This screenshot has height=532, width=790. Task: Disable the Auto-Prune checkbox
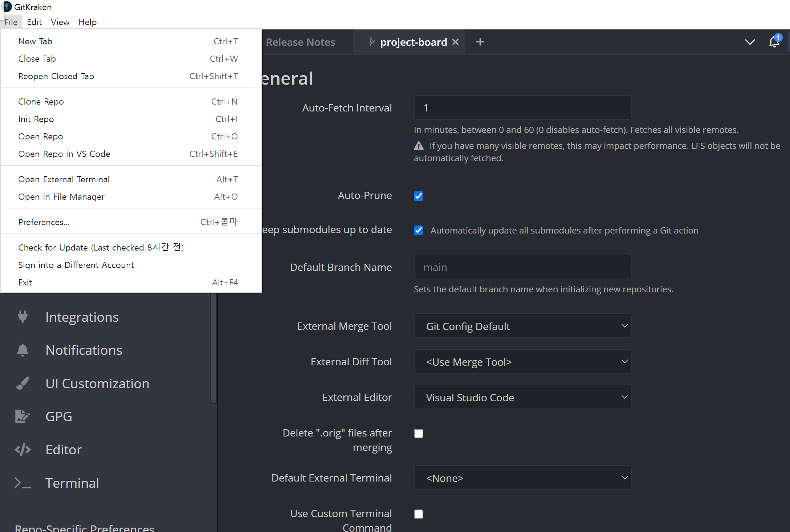coord(419,196)
